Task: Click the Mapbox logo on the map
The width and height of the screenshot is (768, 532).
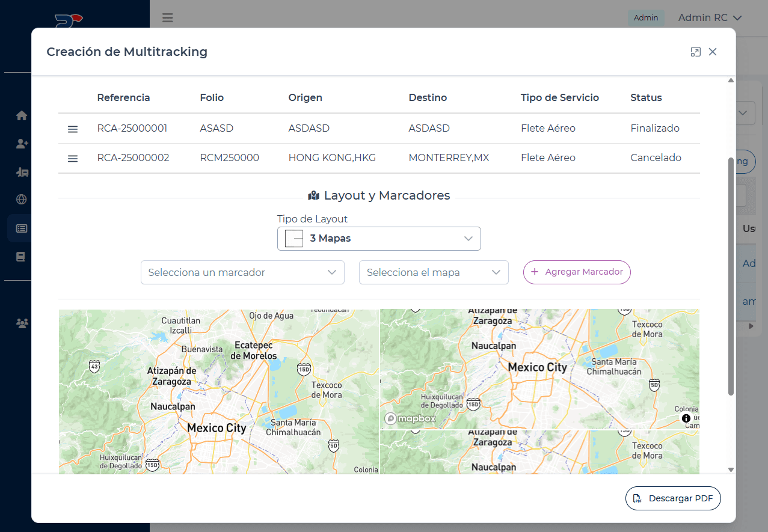Action: tap(410, 418)
